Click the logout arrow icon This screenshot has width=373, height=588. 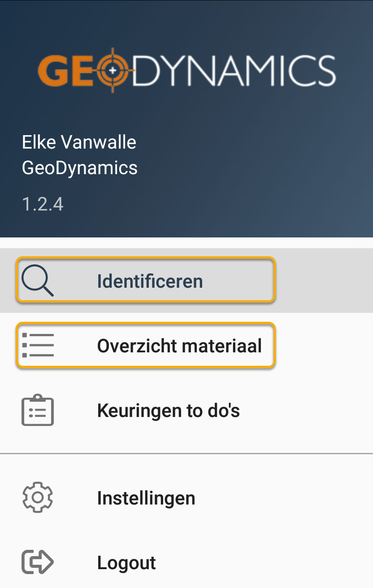coord(38,562)
